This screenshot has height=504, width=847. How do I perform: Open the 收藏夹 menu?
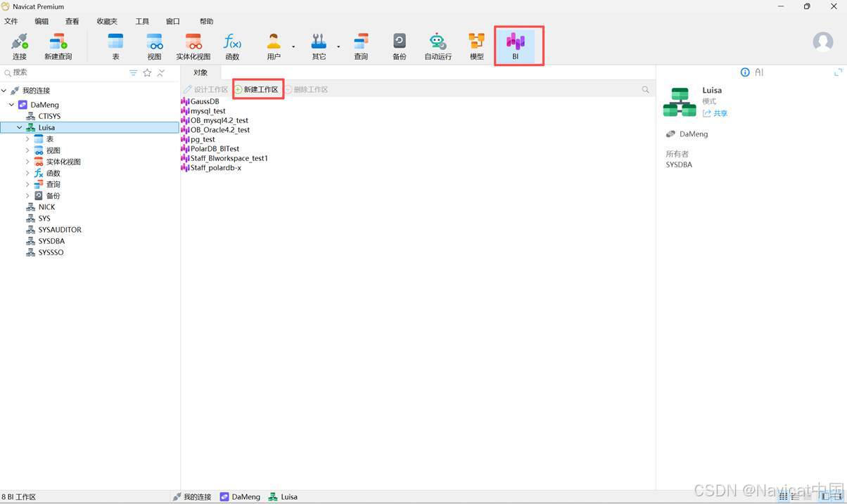[x=107, y=21]
